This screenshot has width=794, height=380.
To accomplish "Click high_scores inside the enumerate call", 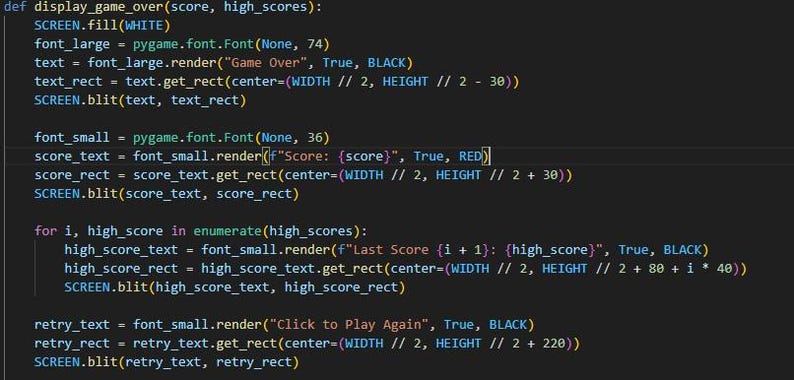I will pyautogui.click(x=310, y=232).
